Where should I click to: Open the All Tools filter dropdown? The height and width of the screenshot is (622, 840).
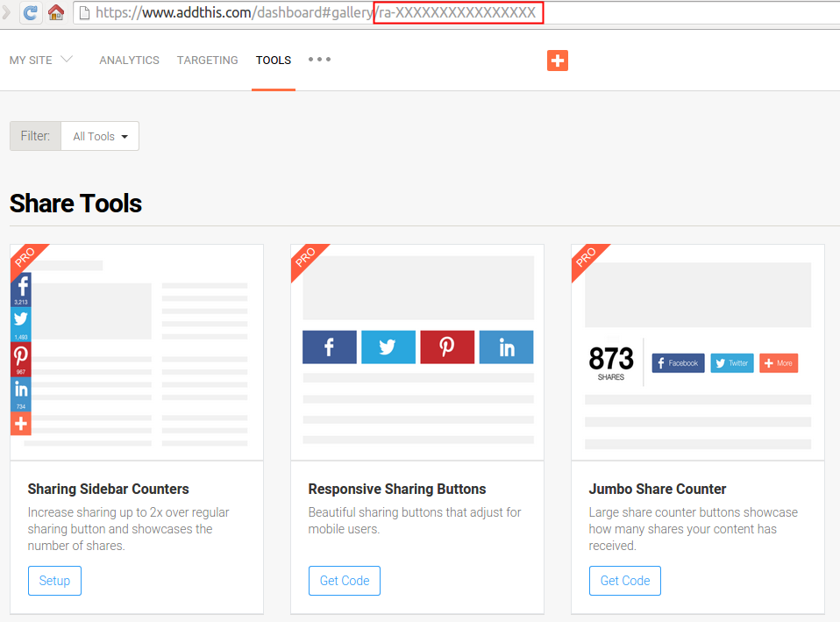100,136
